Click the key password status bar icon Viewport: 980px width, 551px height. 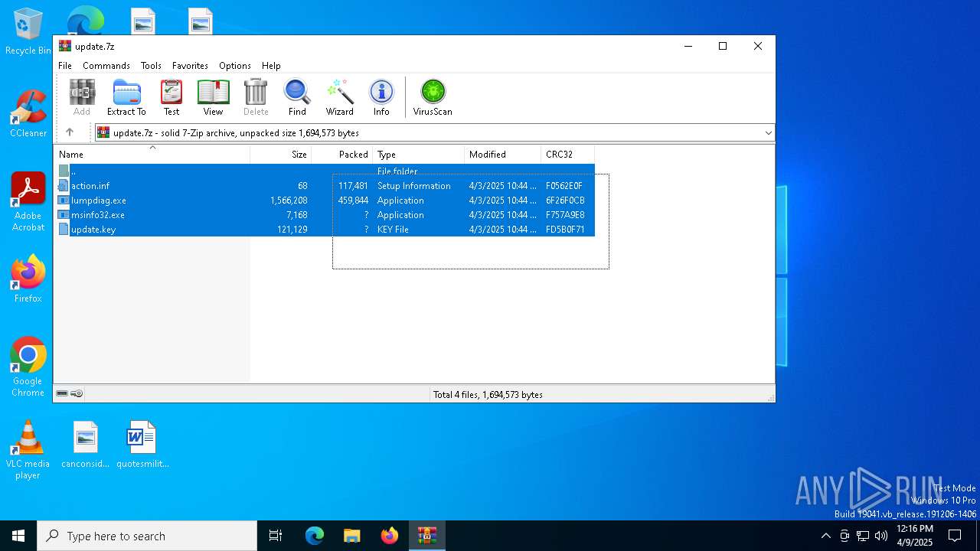77,394
